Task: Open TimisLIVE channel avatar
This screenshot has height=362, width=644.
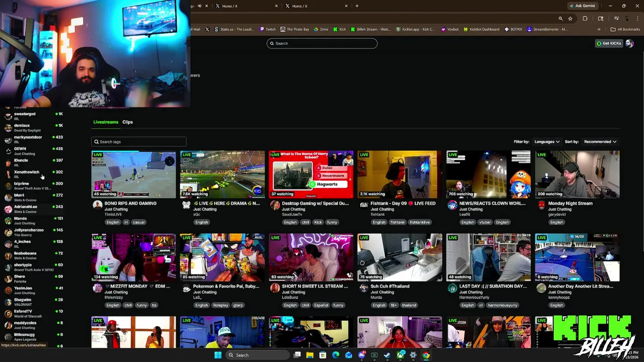Action: coord(97,205)
